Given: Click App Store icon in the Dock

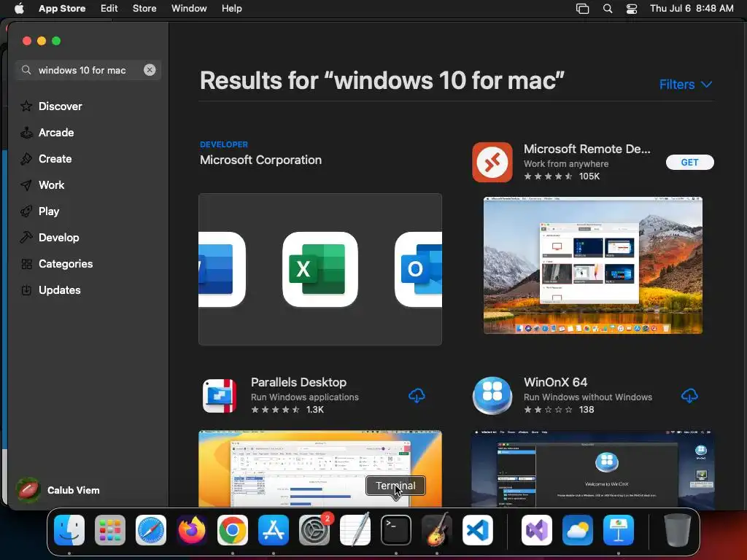Looking at the screenshot, I should coord(274,530).
